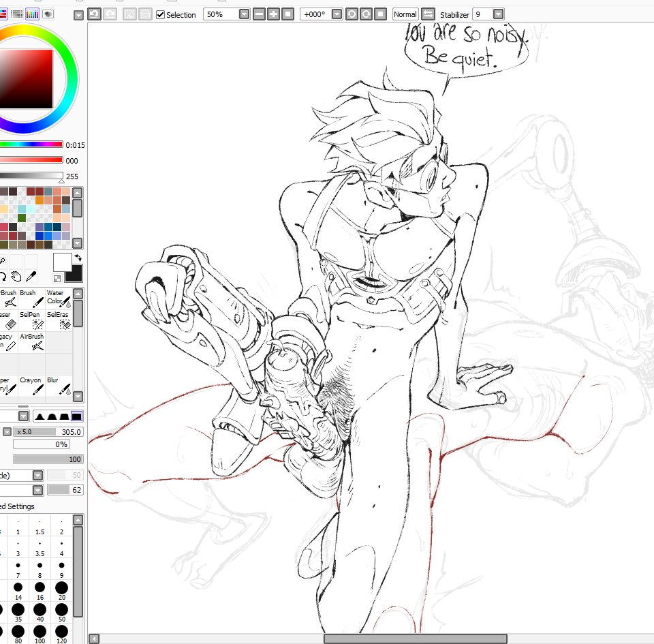Toggle the swatches panel icon

[x=32, y=14]
